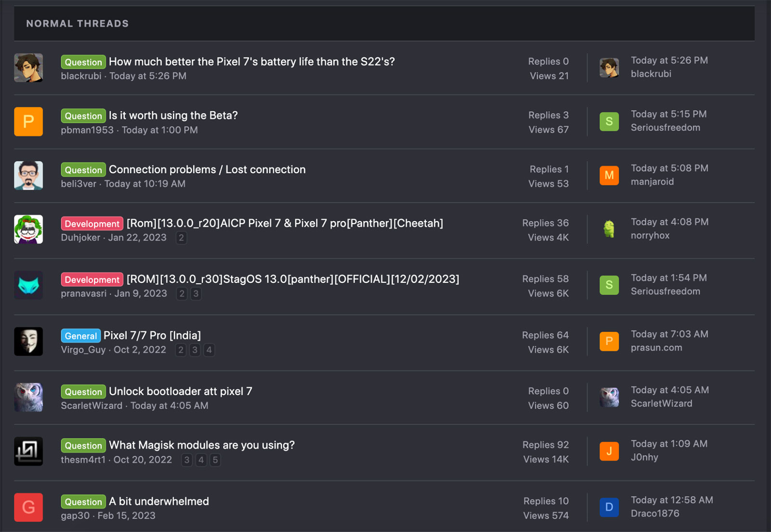This screenshot has width=771, height=532.
Task: Click Virgo_Guy's Guy Fawkes mask avatar
Action: pos(28,341)
